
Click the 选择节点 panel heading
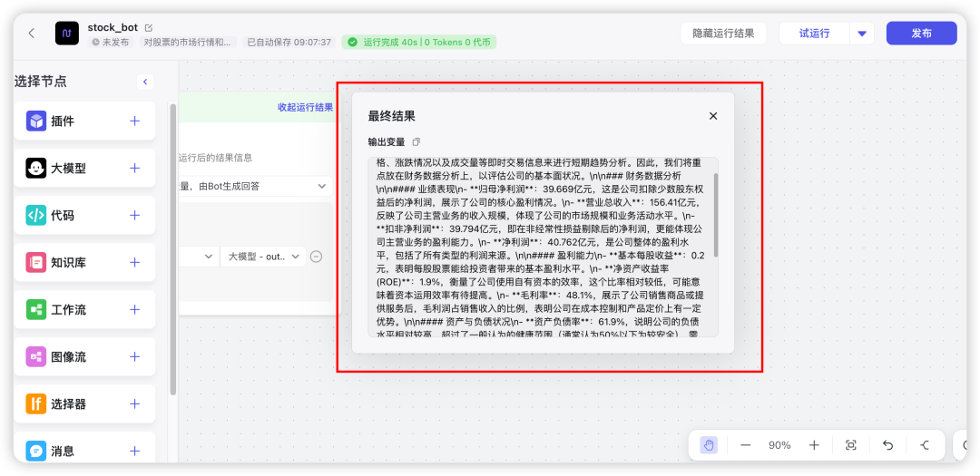(x=41, y=82)
